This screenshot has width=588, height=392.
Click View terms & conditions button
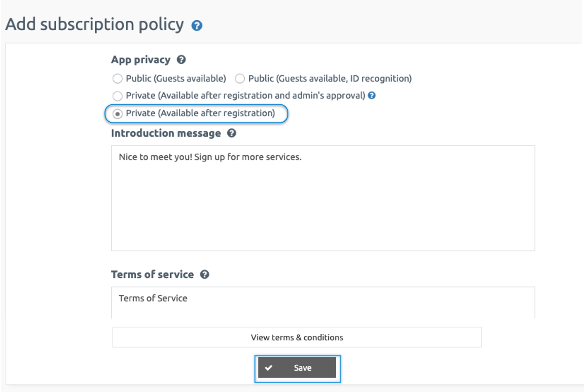(x=297, y=337)
